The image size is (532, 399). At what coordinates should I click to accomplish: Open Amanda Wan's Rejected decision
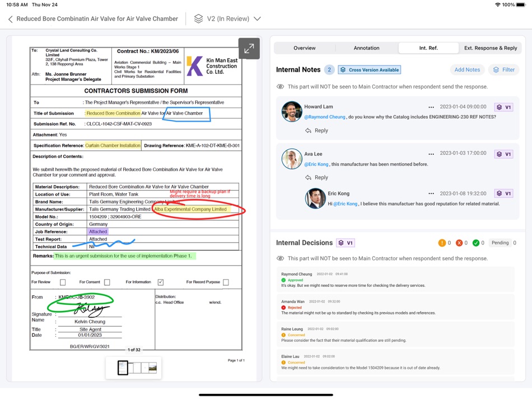395,307
